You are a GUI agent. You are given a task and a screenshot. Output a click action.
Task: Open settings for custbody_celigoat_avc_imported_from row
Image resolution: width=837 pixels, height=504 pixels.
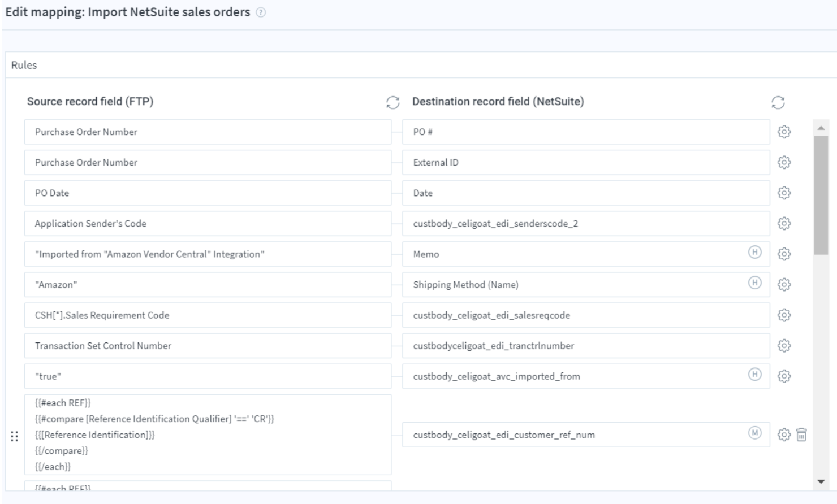click(784, 376)
